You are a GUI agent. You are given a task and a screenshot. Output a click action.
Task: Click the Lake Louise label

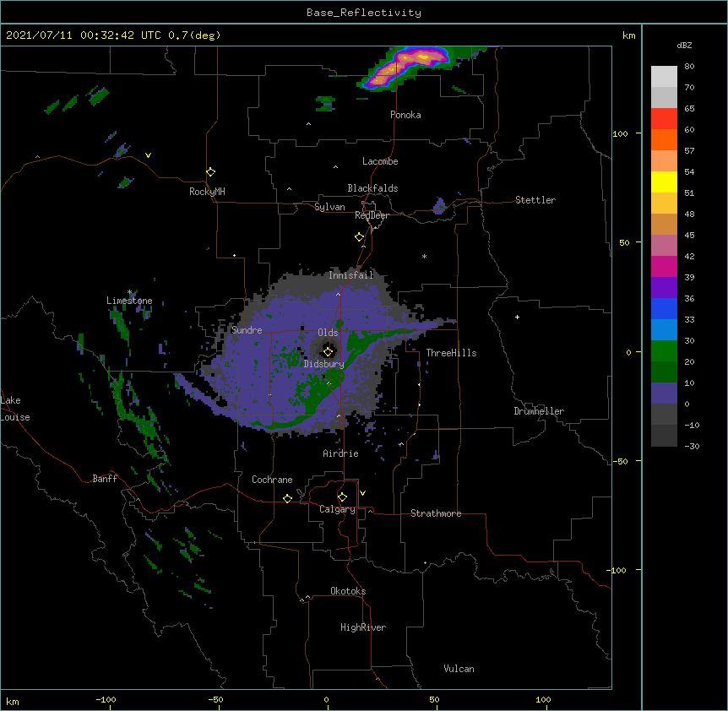coord(15,409)
